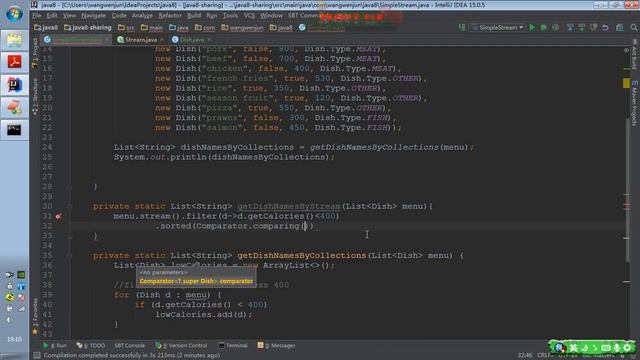The image size is (640, 360).
Task: Switch to the Stream.java editor tab
Action: (x=140, y=40)
